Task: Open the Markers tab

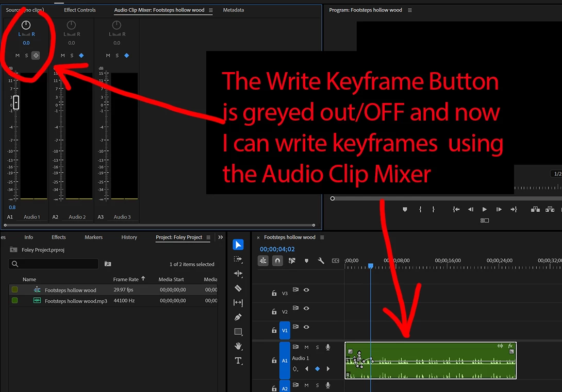Action: pyautogui.click(x=93, y=237)
